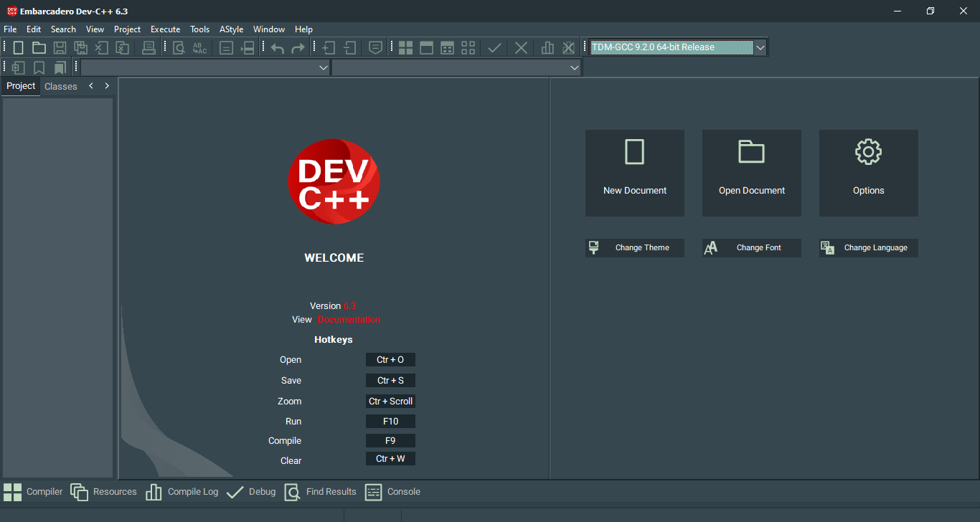Screen dimensions: 980x522
Task: Open the Project menu
Action: click(128, 29)
